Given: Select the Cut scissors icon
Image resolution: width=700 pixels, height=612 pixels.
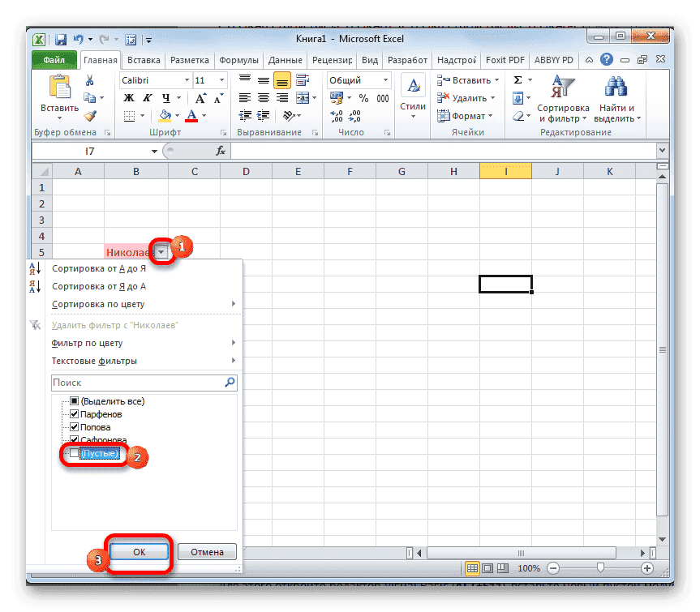Looking at the screenshot, I should click(88, 80).
